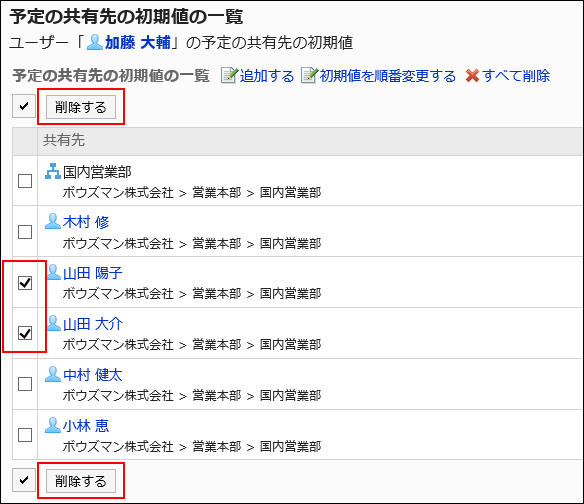
Task: Open the 山田 大介 user link
Action: (x=93, y=324)
